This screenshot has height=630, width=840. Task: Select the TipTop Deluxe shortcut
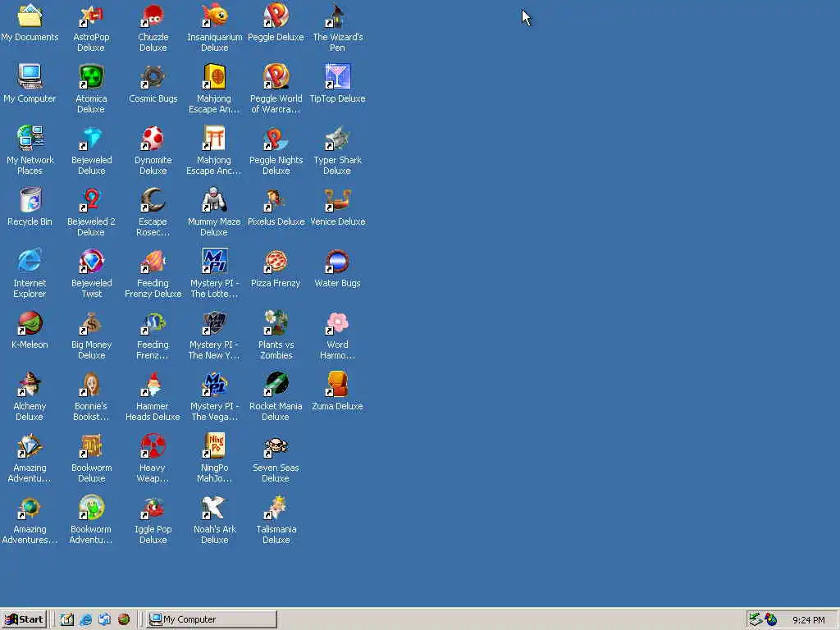[337, 84]
